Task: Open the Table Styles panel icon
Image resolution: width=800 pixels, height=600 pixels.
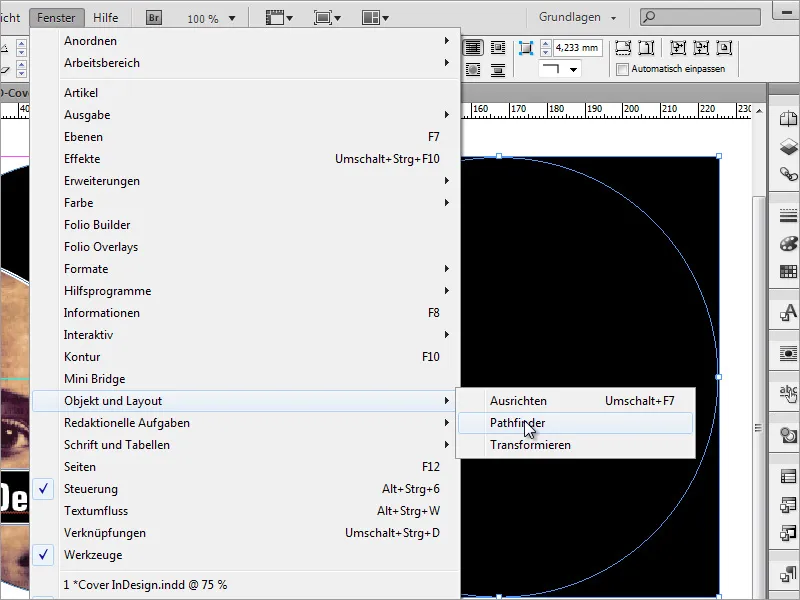Action: click(788, 478)
